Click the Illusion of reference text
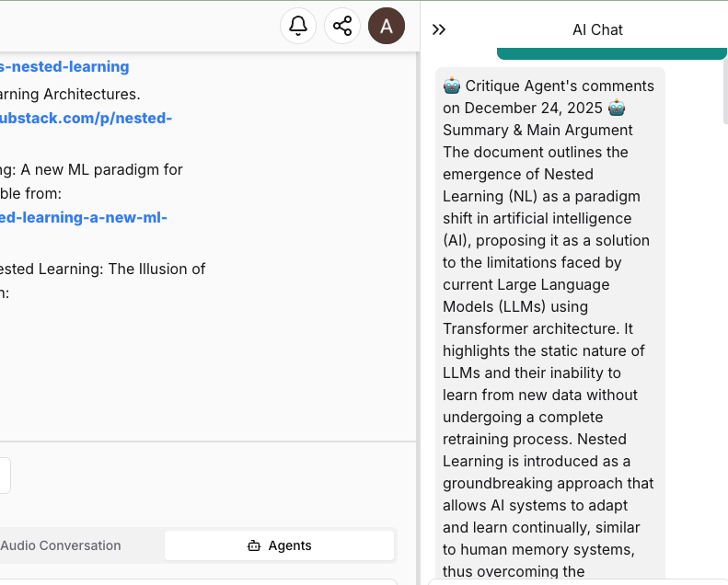The height and width of the screenshot is (585, 728). click(103, 269)
